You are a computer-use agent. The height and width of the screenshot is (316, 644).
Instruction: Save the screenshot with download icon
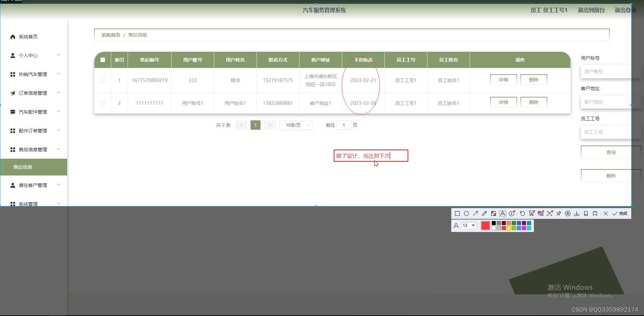(577, 213)
